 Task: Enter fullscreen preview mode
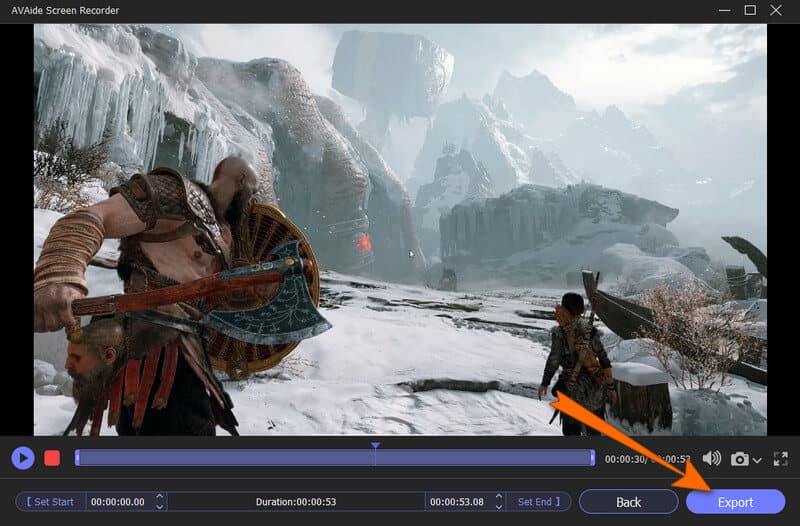781,459
